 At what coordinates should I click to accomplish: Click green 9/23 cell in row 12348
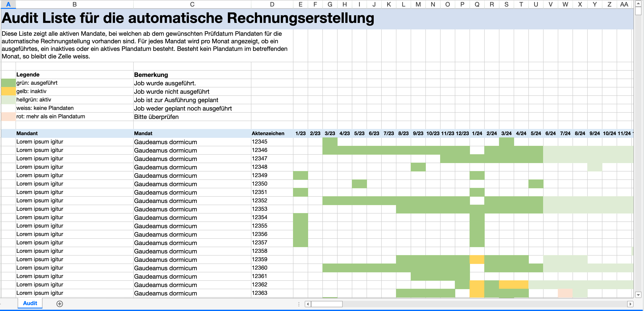(418, 167)
